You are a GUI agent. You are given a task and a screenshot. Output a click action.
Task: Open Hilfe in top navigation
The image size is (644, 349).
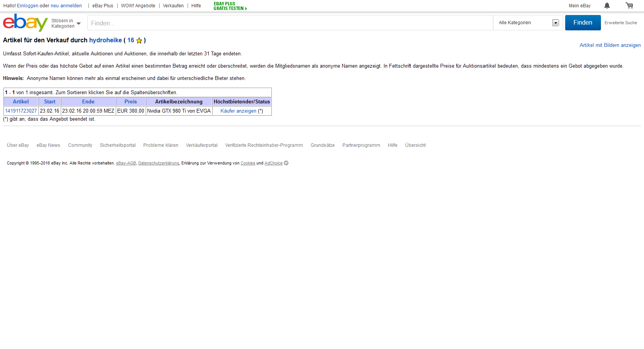[196, 6]
